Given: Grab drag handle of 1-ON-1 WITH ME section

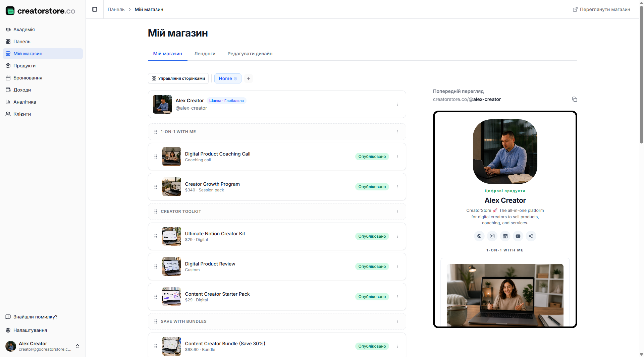Looking at the screenshot, I should [156, 132].
